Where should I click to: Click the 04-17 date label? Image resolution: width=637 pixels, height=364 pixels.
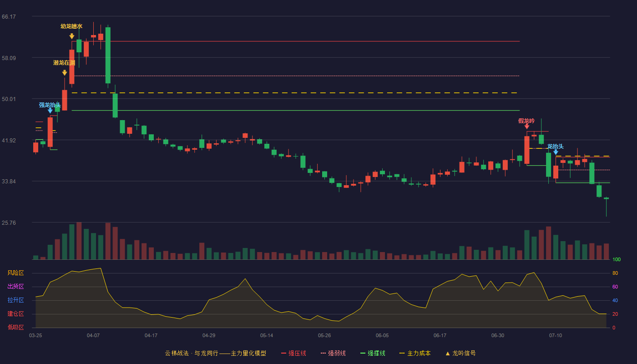151,335
